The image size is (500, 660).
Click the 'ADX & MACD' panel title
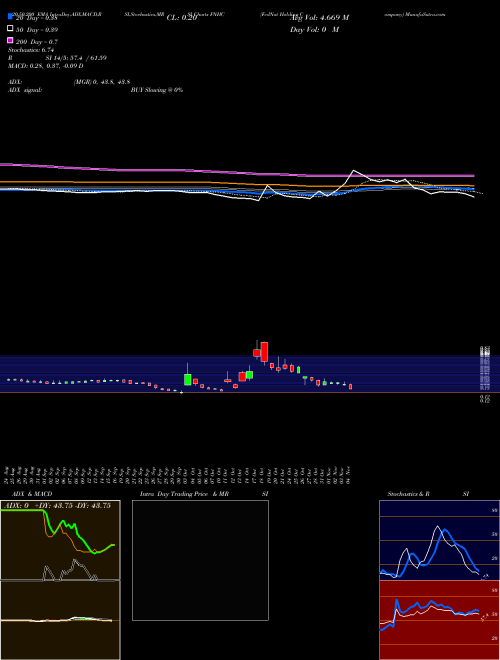click(x=32, y=494)
